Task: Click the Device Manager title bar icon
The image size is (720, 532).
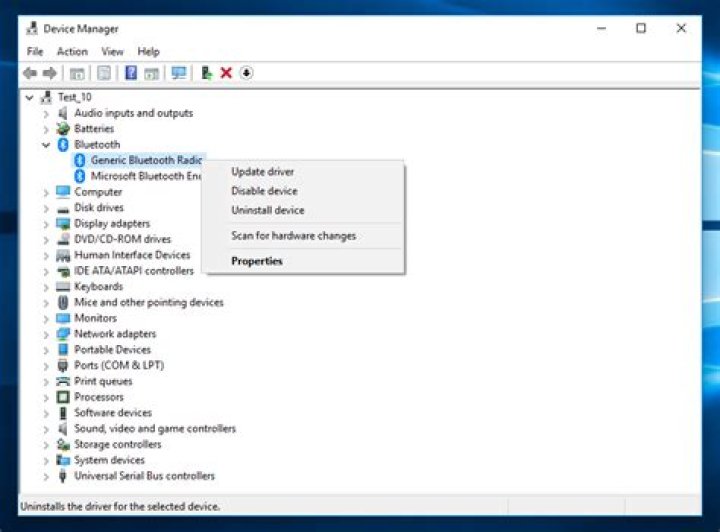Action: 32,28
